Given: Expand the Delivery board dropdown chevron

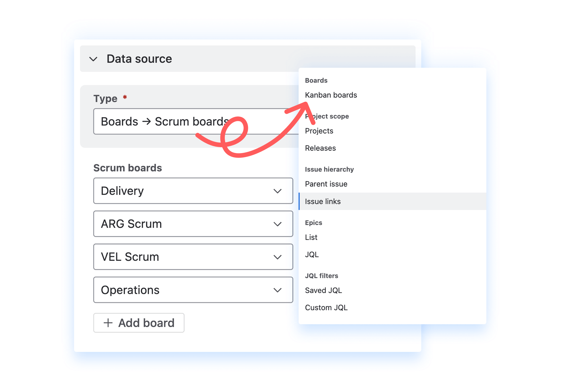Looking at the screenshot, I should tap(277, 191).
